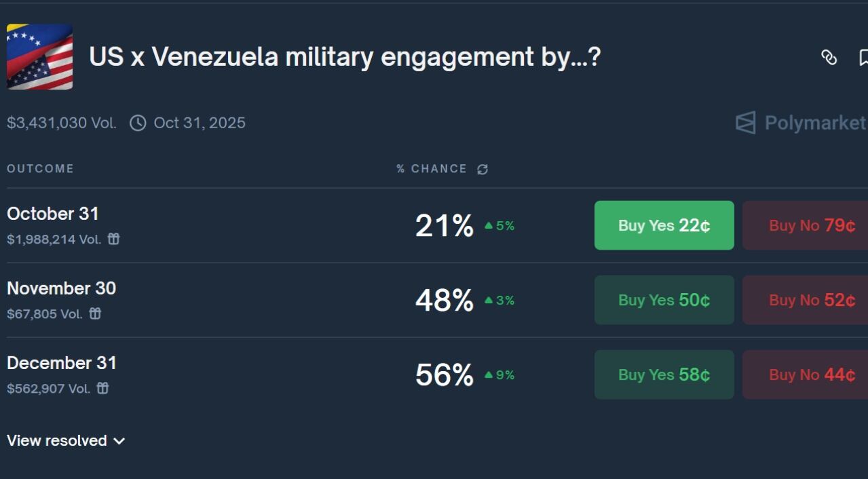868x479 pixels.
Task: Click the refresh icon next to % CHANCE
Action: pyautogui.click(x=482, y=168)
